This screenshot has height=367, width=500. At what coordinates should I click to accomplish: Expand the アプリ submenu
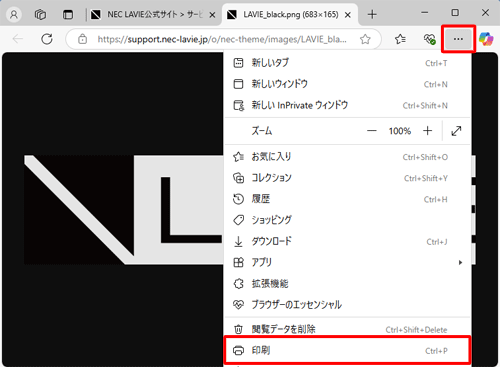tap(348, 263)
